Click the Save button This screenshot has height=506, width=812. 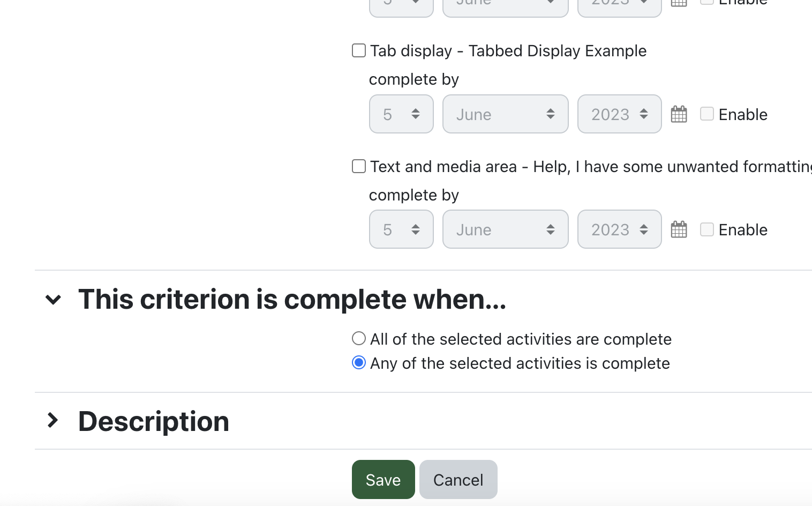pos(383,480)
